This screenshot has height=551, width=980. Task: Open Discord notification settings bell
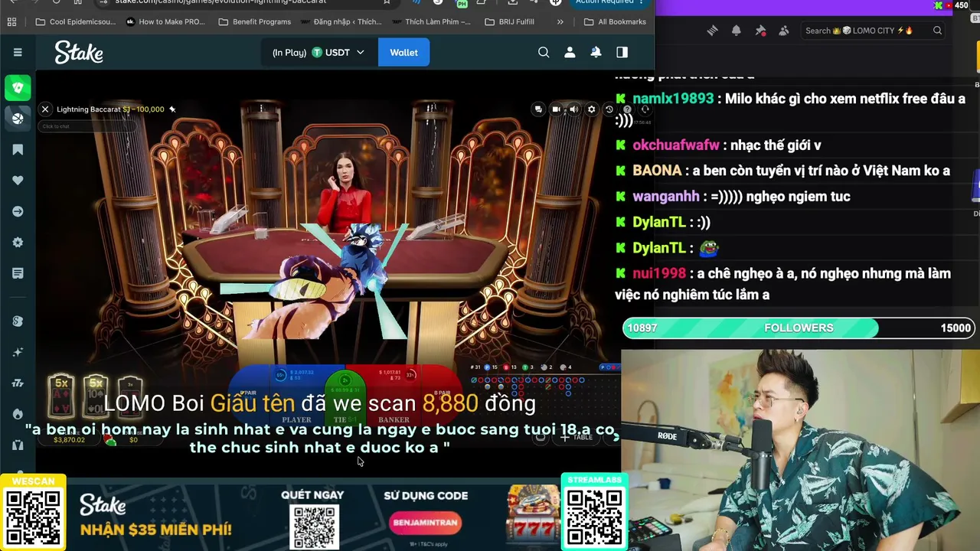pos(736,31)
